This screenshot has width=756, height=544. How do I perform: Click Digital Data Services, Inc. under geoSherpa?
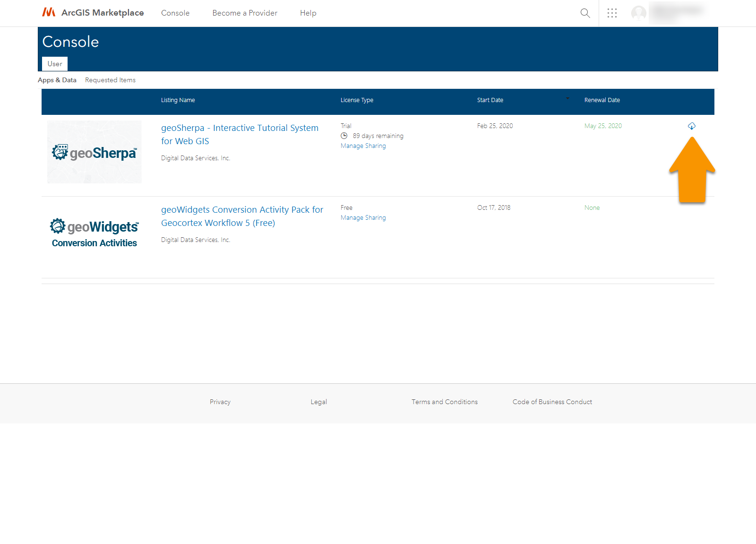(x=196, y=158)
